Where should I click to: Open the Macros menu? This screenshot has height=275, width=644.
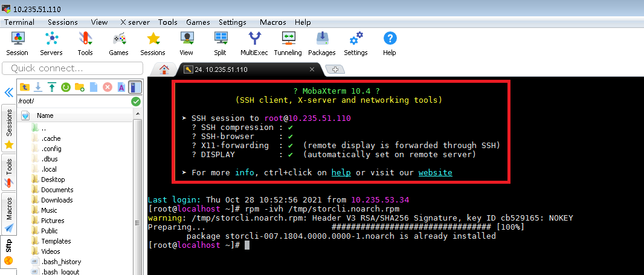point(272,22)
